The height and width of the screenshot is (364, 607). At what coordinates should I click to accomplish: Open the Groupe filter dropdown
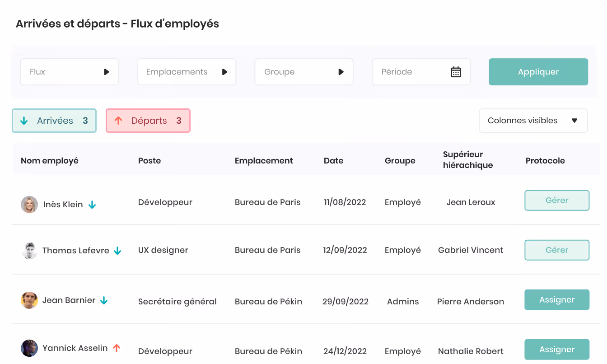point(304,72)
